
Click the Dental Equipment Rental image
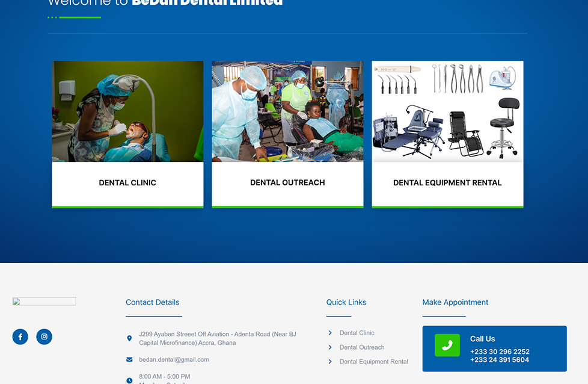[447, 111]
